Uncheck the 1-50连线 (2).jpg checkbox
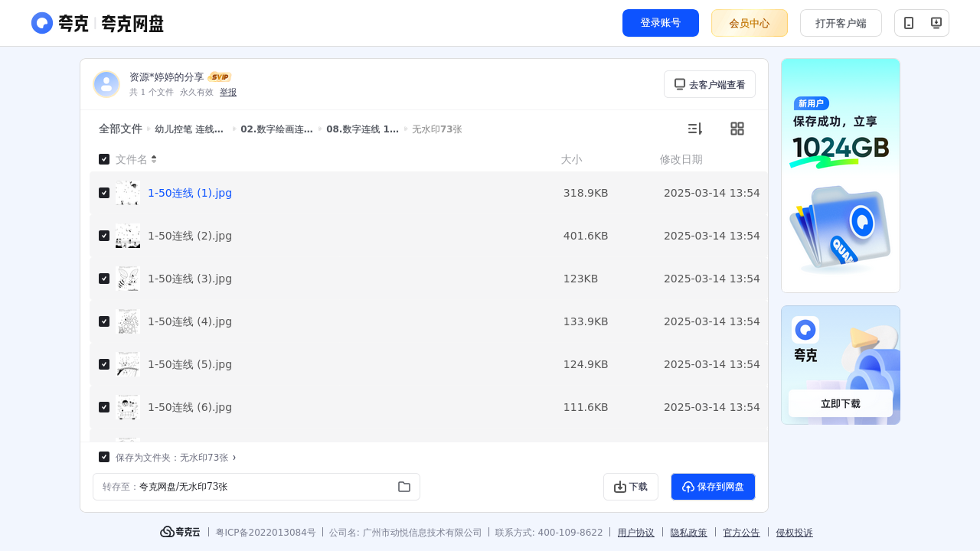The image size is (980, 551). pyautogui.click(x=104, y=236)
